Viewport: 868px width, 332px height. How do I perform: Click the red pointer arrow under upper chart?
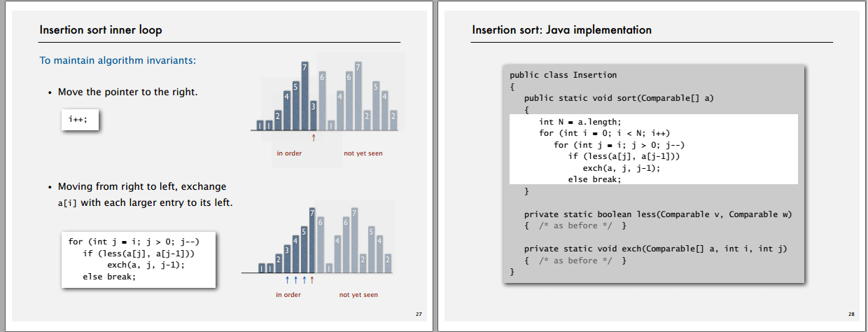click(314, 138)
